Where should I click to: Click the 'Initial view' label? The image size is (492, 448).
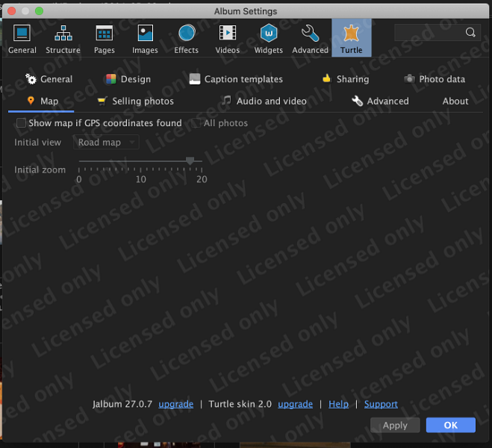tap(37, 142)
